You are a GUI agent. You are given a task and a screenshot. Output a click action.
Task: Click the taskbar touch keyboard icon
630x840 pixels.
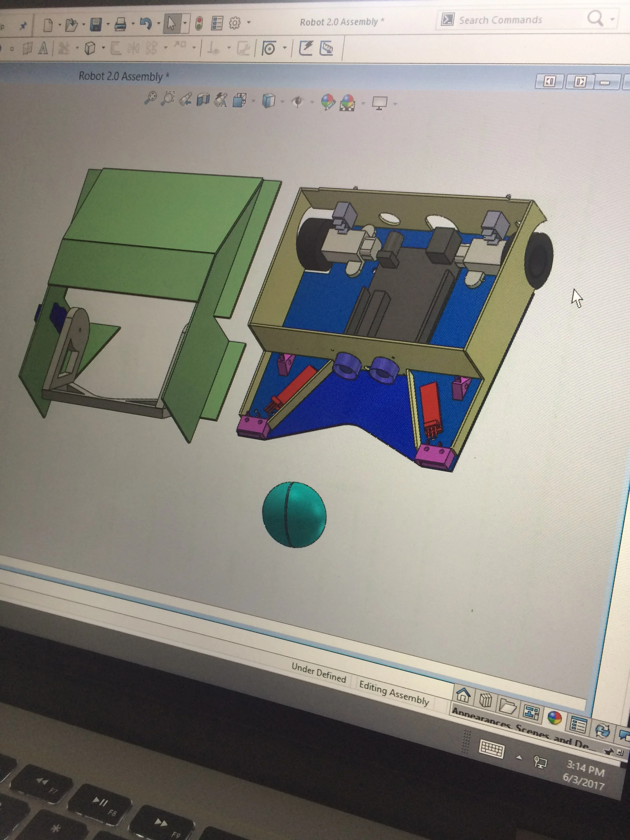(x=492, y=749)
